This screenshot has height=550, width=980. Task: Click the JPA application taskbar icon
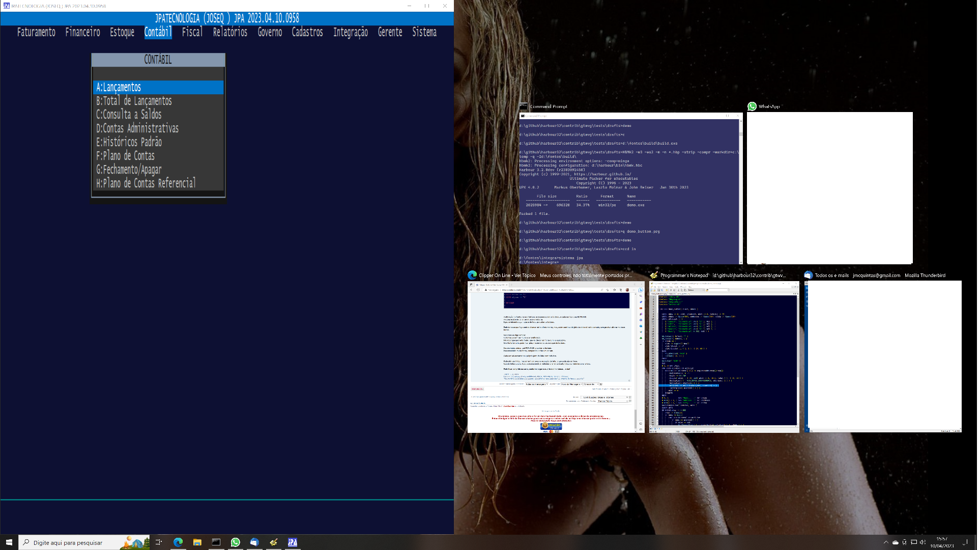pyautogui.click(x=293, y=542)
